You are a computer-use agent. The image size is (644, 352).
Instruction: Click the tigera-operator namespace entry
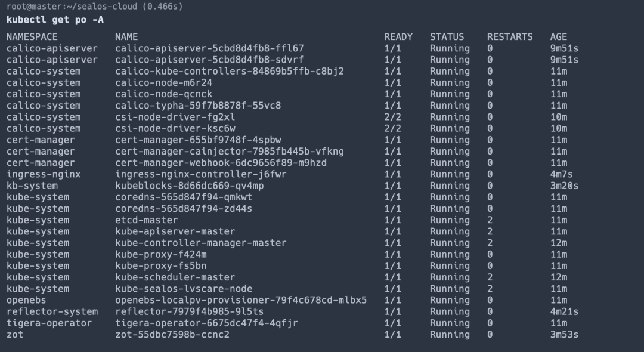tap(49, 323)
